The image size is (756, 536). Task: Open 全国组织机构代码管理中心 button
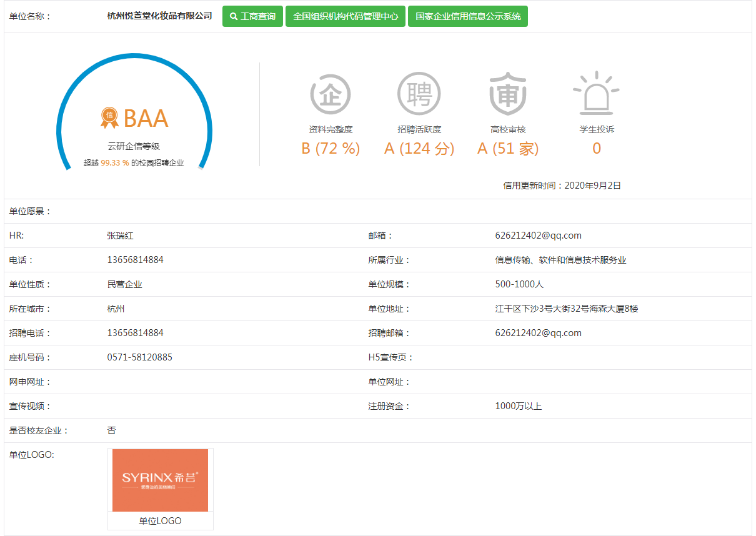tap(346, 16)
